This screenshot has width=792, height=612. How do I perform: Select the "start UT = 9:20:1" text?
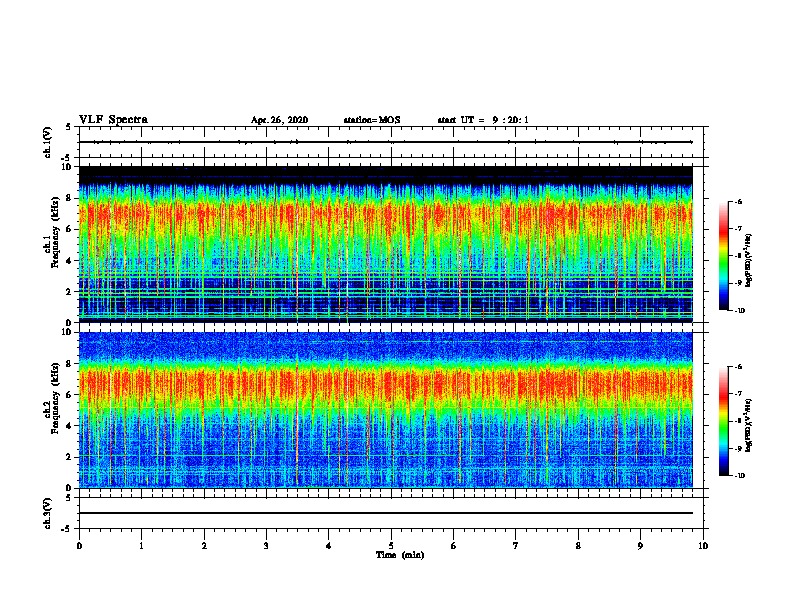(x=483, y=120)
